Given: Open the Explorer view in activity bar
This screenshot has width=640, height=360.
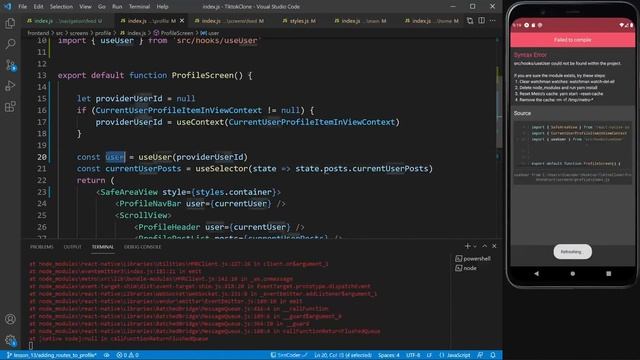Looking at the screenshot, I should (10, 23).
